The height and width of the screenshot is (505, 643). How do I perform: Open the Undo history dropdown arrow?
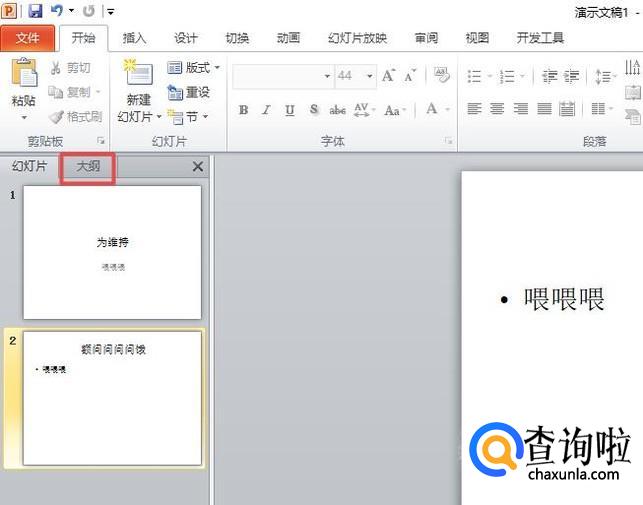point(71,11)
